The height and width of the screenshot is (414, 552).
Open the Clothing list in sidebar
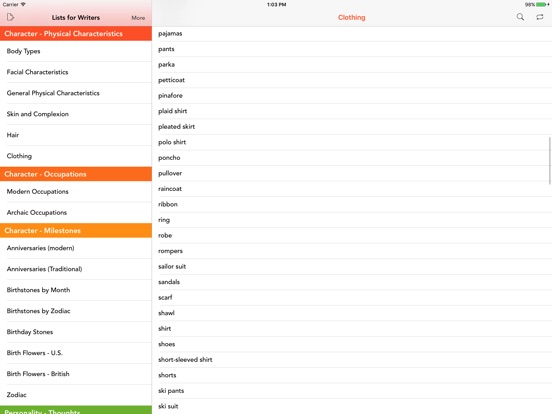pyautogui.click(x=76, y=156)
